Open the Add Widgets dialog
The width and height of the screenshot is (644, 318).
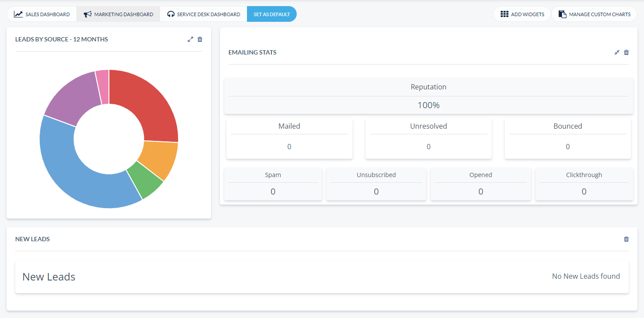[522, 14]
